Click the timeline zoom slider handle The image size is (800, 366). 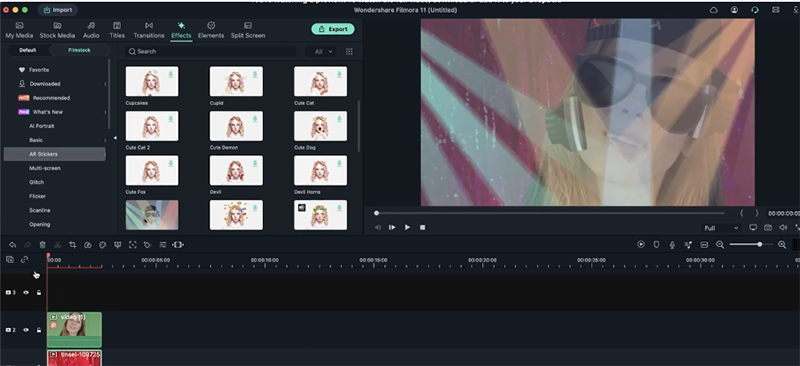(x=760, y=245)
